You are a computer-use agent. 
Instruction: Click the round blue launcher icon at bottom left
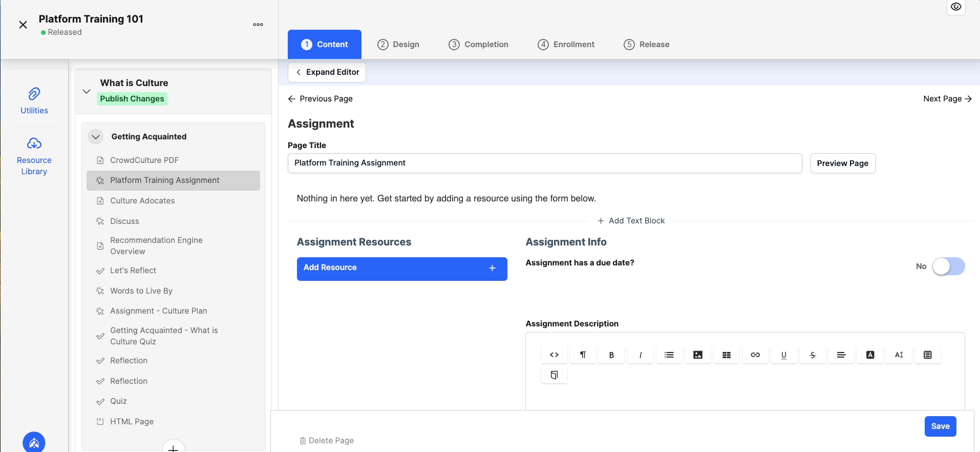tap(34, 442)
